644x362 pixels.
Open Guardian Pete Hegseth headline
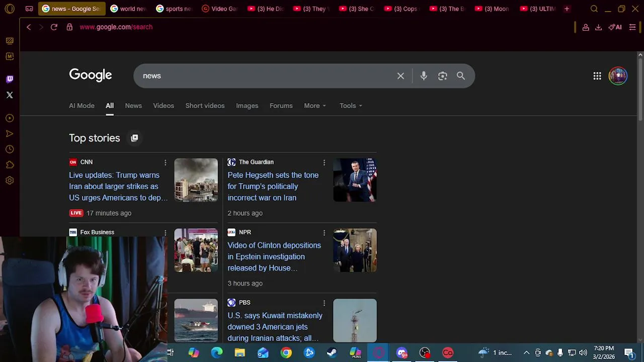(273, 187)
